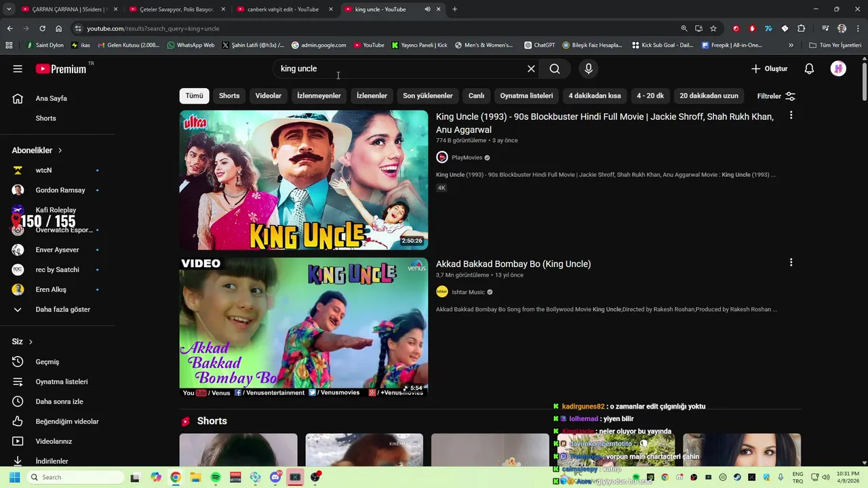Bookmark this page with star icon

pos(713,28)
